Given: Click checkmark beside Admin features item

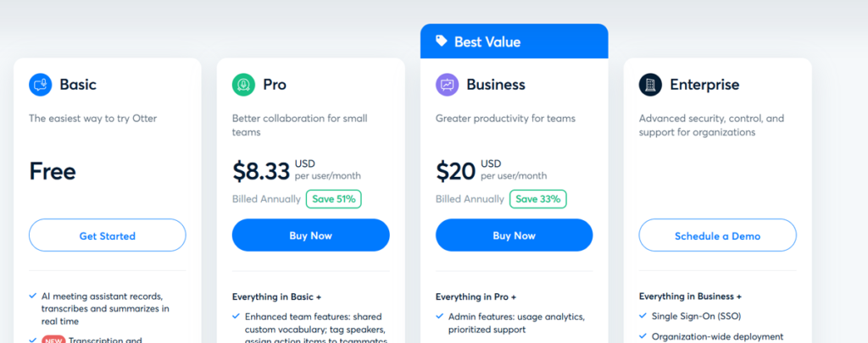Looking at the screenshot, I should tap(440, 317).
